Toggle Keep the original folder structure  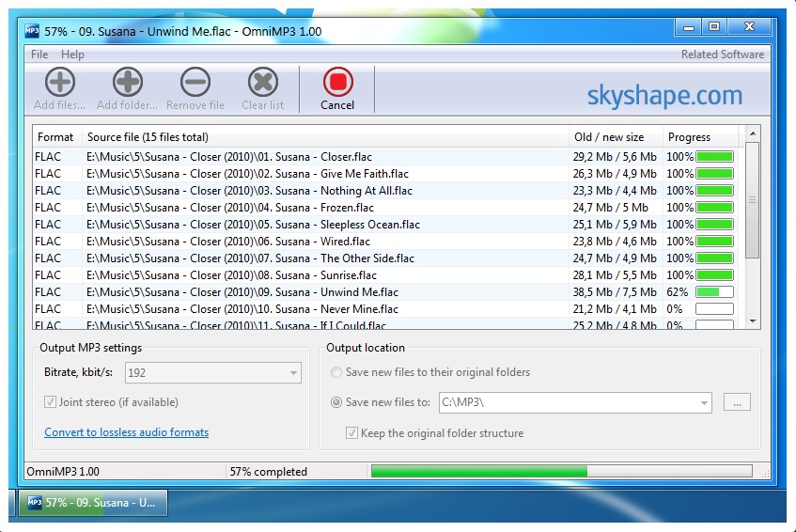(x=352, y=433)
